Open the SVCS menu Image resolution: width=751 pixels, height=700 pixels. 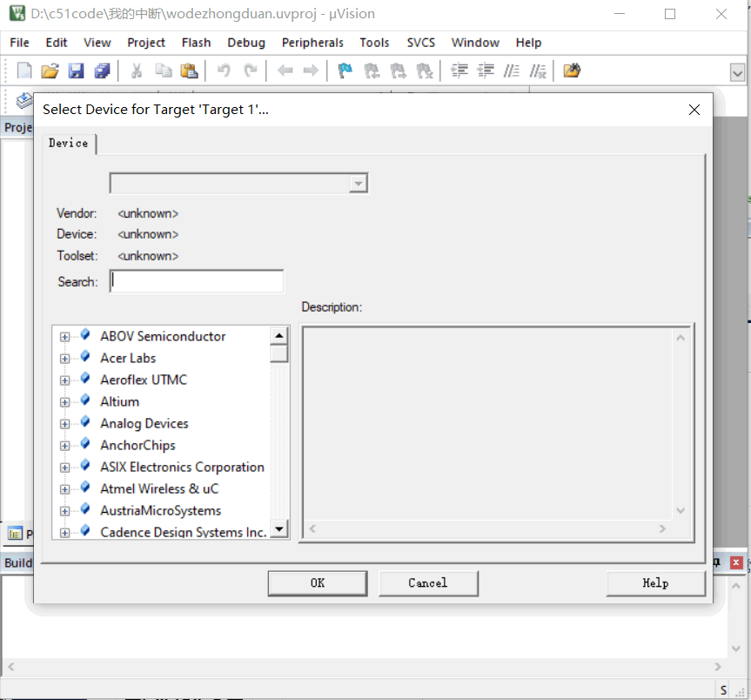coord(421,43)
